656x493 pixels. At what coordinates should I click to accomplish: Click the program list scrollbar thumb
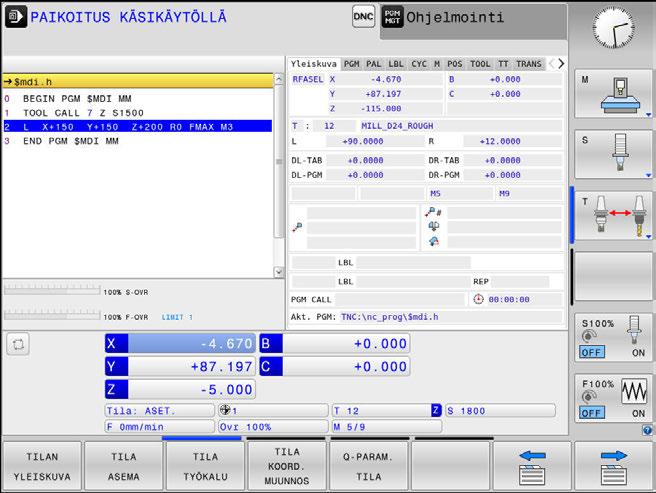tap(279, 162)
